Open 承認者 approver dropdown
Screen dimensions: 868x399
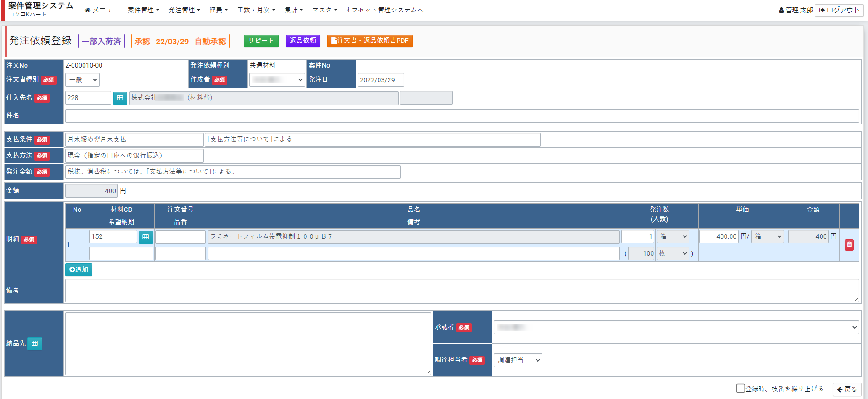point(676,327)
